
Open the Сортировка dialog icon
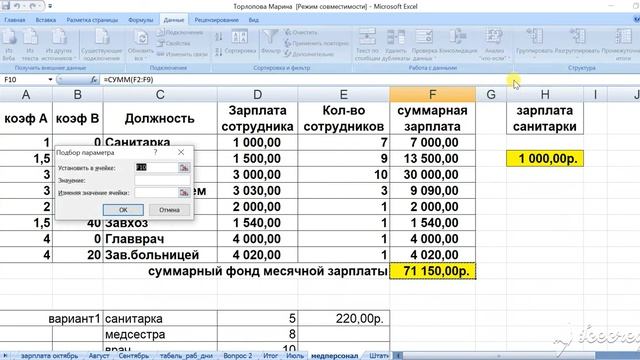coord(240,42)
